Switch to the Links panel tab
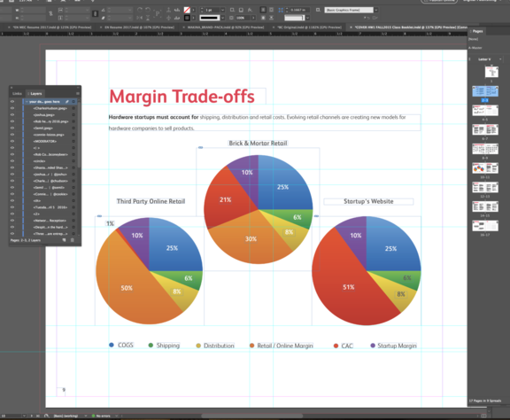This screenshot has width=510, height=420. coord(17,93)
